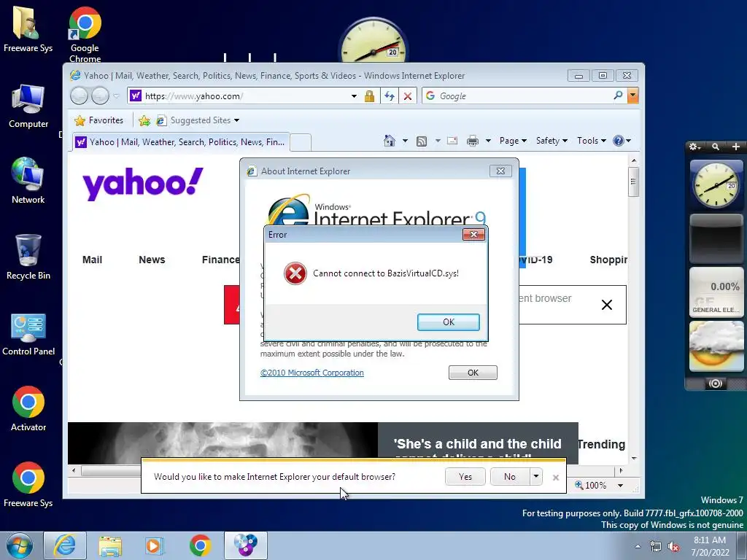Expand the Home button dropdown arrow
The image size is (747, 560).
pos(405,141)
